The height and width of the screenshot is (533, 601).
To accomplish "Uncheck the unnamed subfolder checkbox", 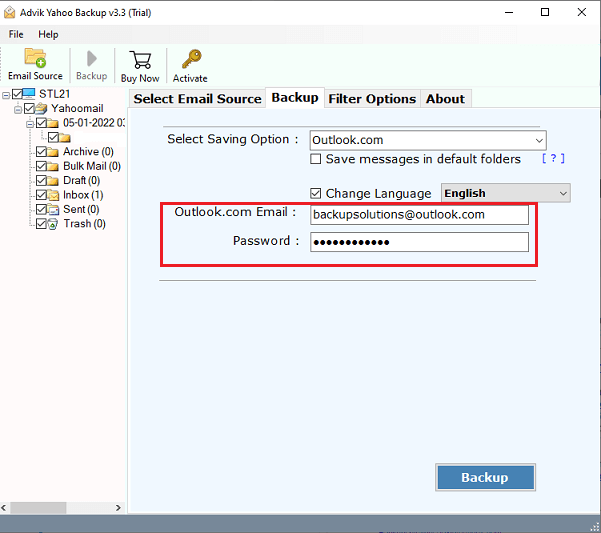I will coord(53,137).
